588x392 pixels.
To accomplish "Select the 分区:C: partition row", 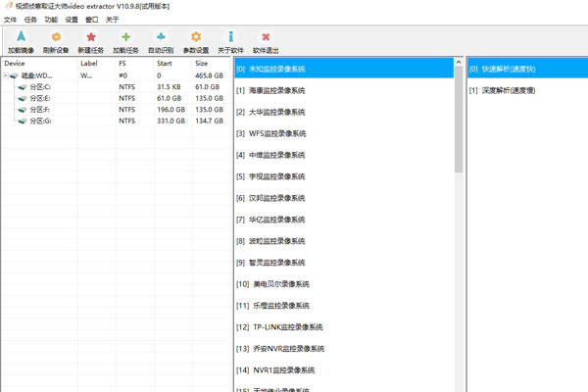I will pyautogui.click(x=116, y=87).
